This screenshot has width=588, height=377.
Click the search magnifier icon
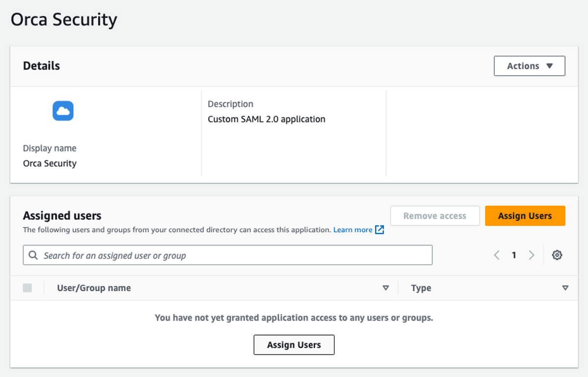pos(33,255)
